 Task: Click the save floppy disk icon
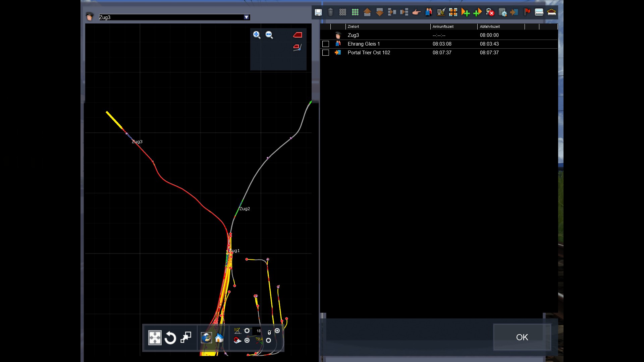coord(318,12)
